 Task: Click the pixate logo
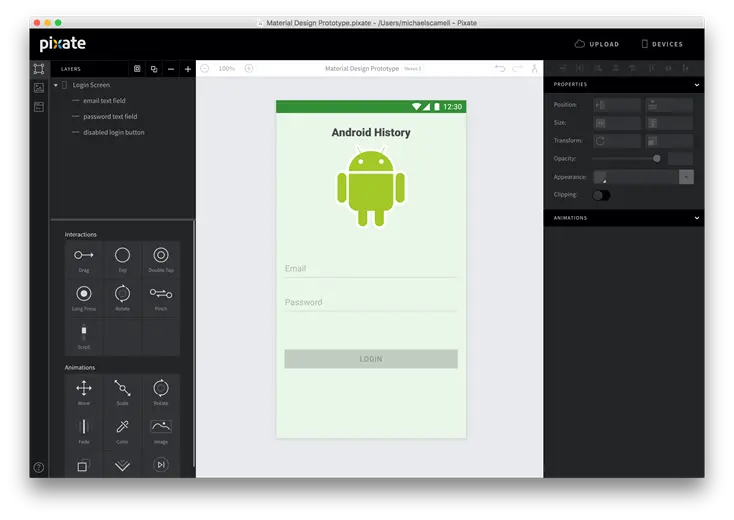pos(63,44)
